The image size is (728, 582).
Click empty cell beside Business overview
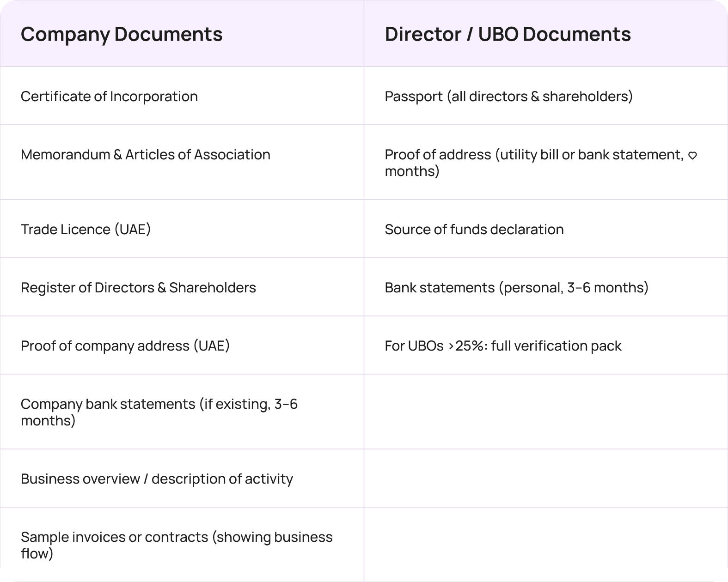545,479
